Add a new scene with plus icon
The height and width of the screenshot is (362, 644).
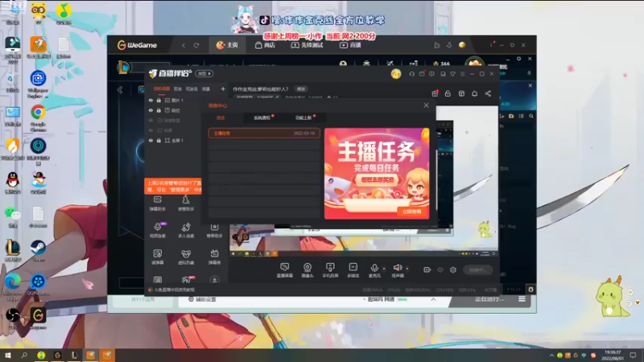(223, 88)
